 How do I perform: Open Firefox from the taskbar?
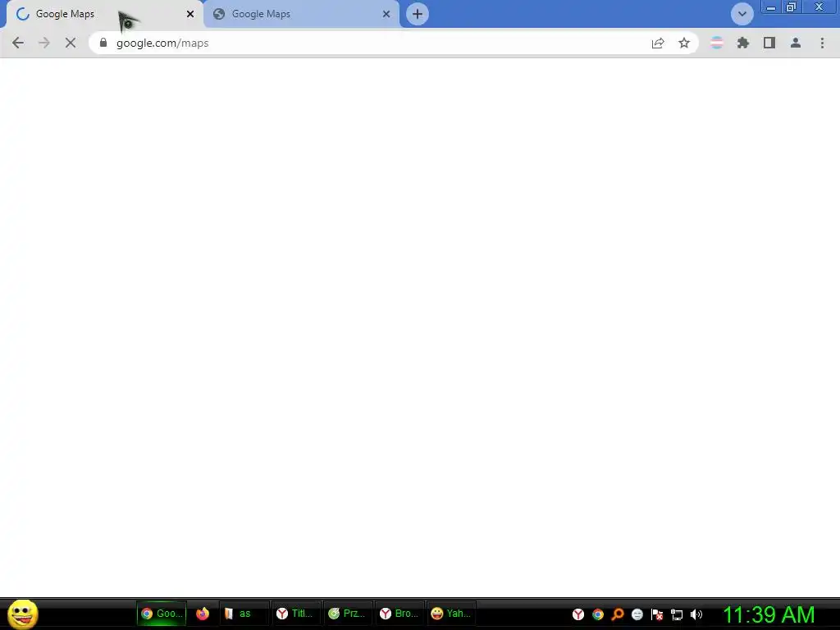click(203, 614)
